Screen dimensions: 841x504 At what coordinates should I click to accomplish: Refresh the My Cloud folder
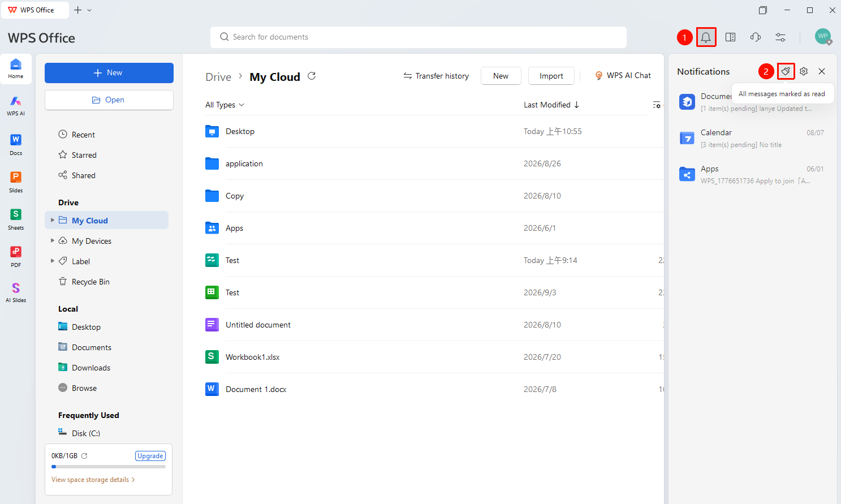312,76
